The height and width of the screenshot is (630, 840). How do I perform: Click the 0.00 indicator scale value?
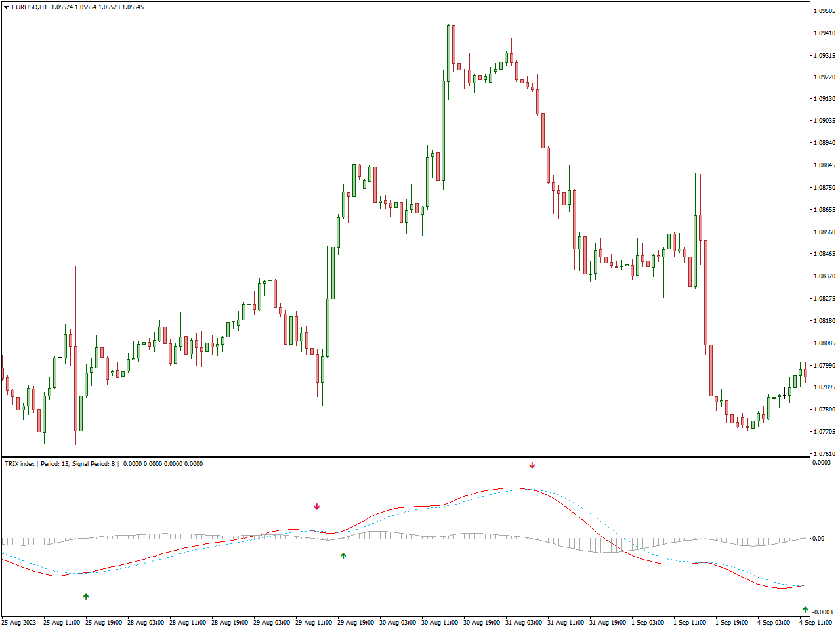click(818, 539)
